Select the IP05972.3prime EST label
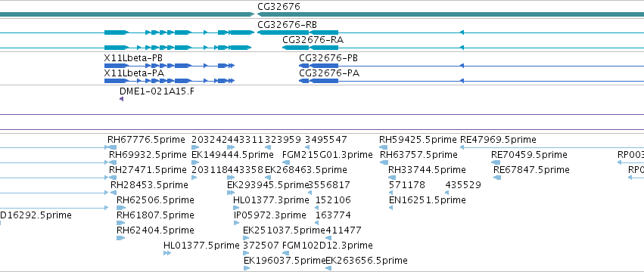Image resolution: width=644 pixels, height=272 pixels. pos(270,215)
